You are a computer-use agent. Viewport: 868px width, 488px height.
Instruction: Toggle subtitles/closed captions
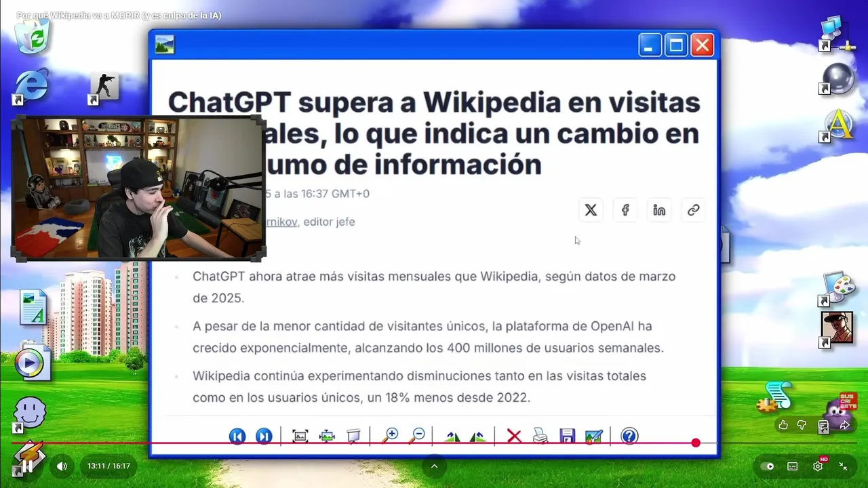792,466
